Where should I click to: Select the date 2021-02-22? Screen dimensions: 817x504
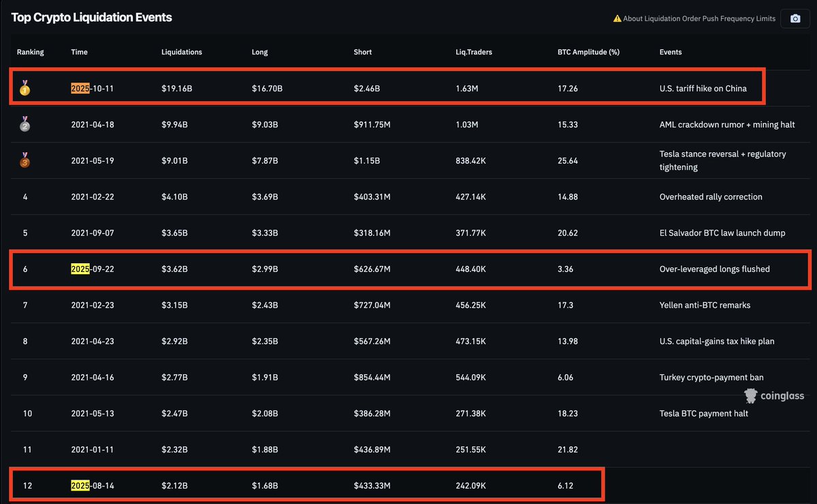(92, 197)
